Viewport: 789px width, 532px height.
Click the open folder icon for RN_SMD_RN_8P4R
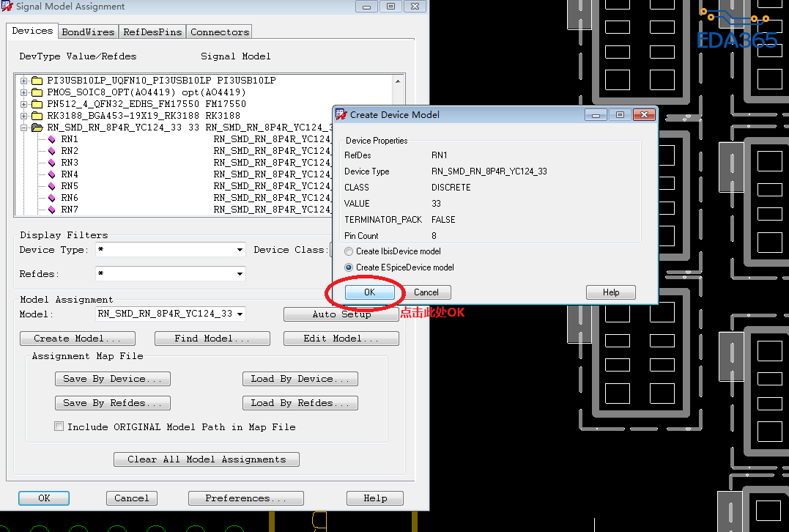click(37, 128)
